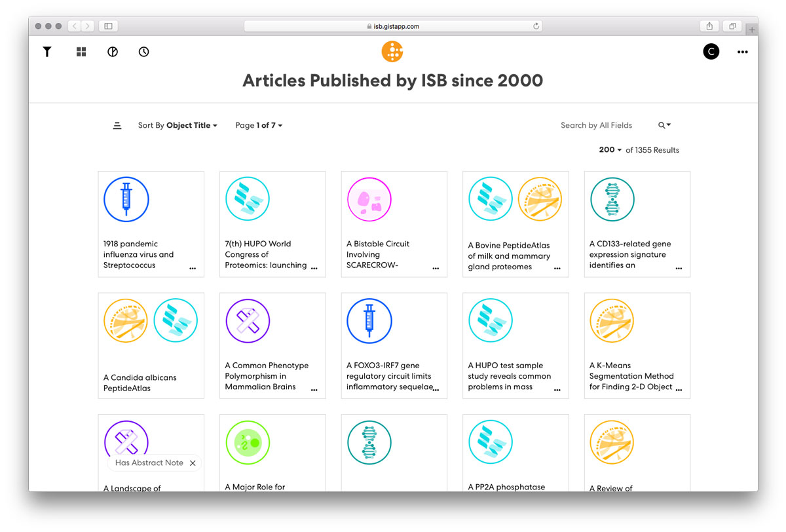Open options on A Bovine PeptideAtlas card

click(x=557, y=269)
